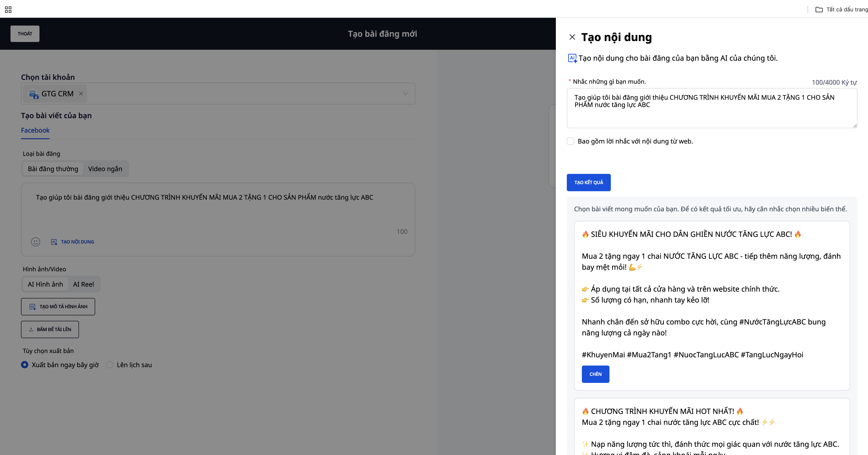Open the Tất cả dấu trang bookmarks folder
Viewport: 868px width, 455px height.
(x=841, y=9)
